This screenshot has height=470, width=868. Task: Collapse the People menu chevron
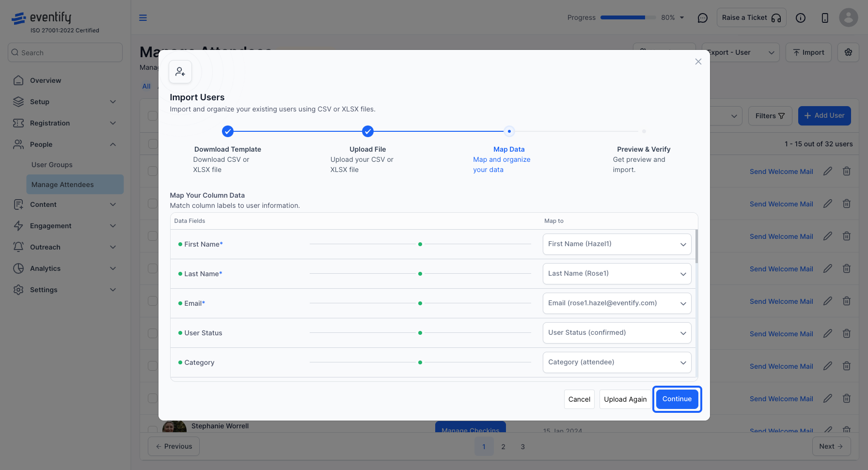pos(113,144)
